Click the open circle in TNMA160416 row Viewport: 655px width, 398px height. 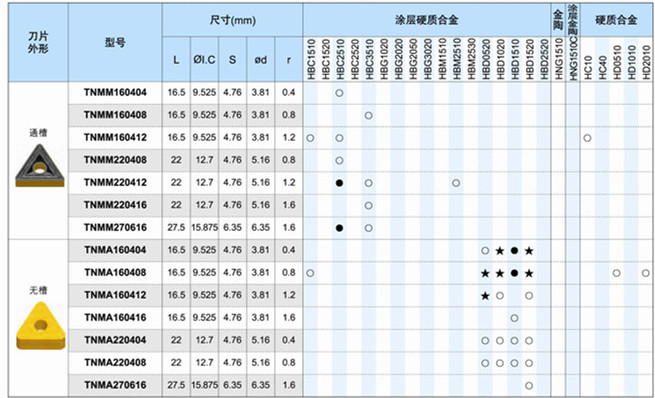(x=514, y=318)
